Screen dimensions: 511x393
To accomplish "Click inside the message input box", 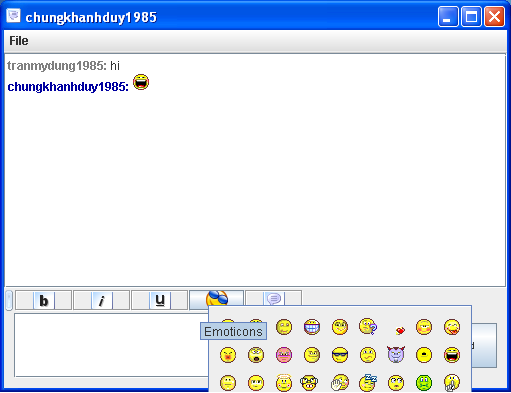I will [111, 345].
